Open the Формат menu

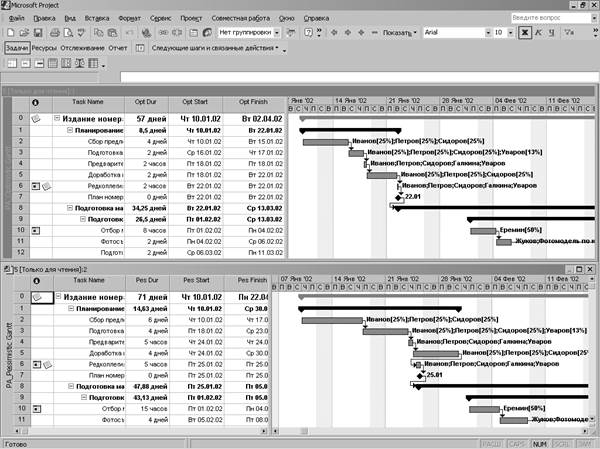pos(129,18)
